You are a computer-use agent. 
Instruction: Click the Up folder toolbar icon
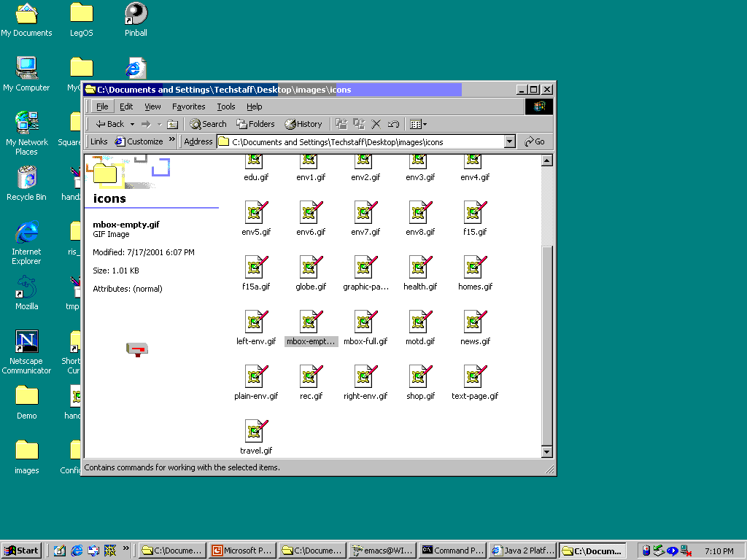[172, 124]
